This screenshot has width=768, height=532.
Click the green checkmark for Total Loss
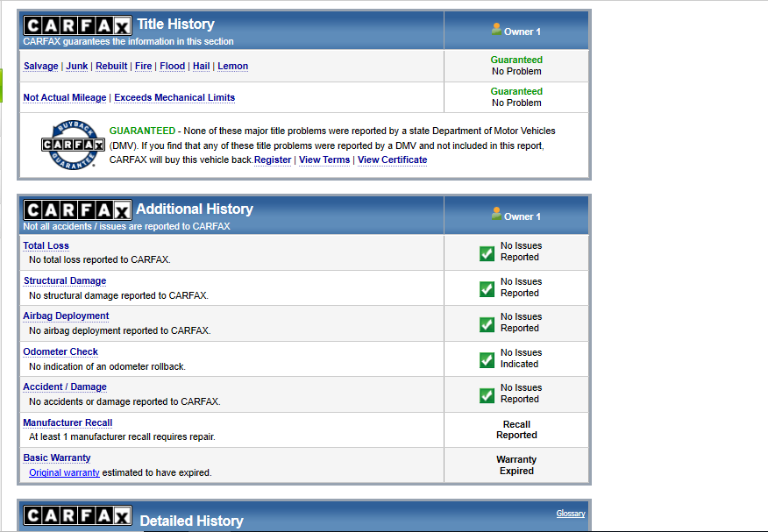(x=487, y=253)
